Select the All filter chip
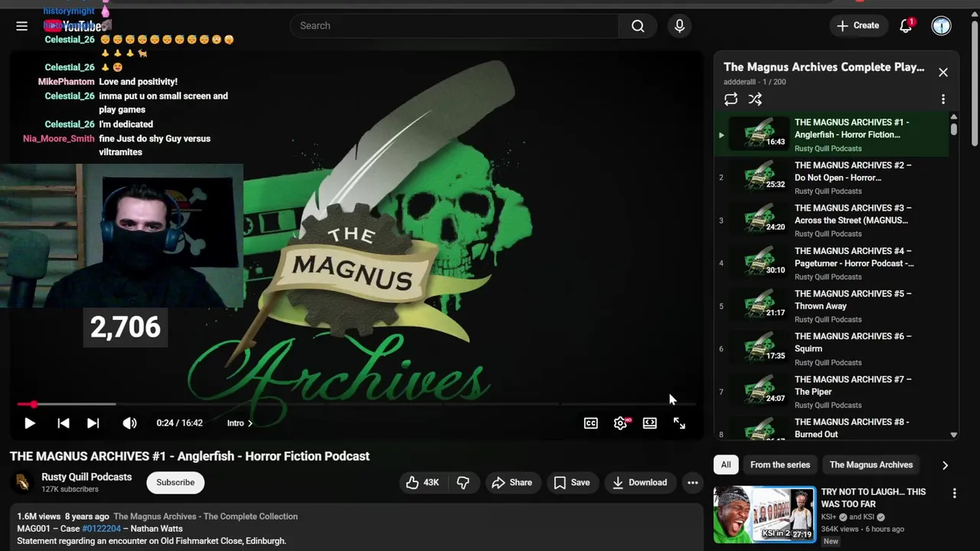 tap(726, 465)
